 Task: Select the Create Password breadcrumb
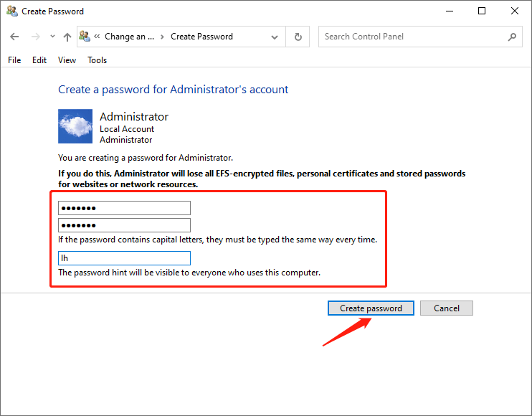point(201,37)
